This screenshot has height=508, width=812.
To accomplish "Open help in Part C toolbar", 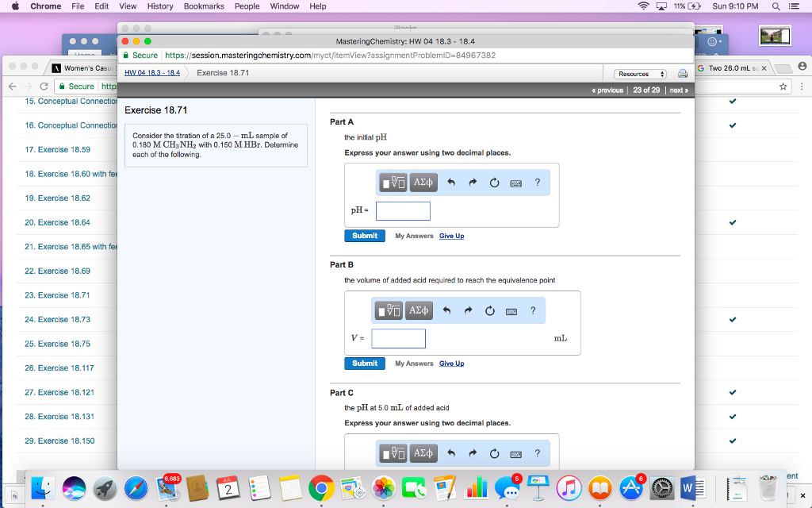I will pos(537,453).
